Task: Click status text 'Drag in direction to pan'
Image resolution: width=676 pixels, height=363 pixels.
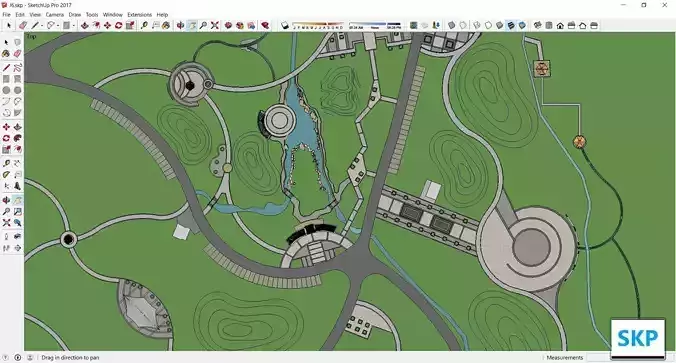Action: pyautogui.click(x=70, y=357)
